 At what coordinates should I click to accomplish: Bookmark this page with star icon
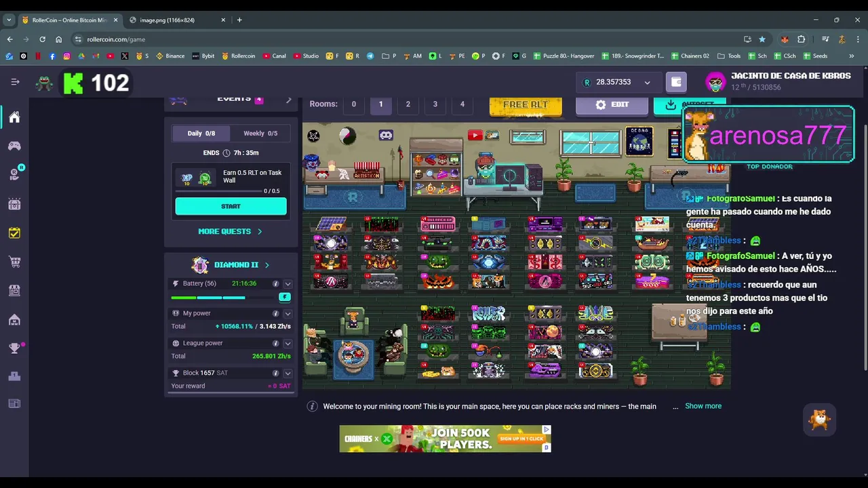pyautogui.click(x=762, y=39)
